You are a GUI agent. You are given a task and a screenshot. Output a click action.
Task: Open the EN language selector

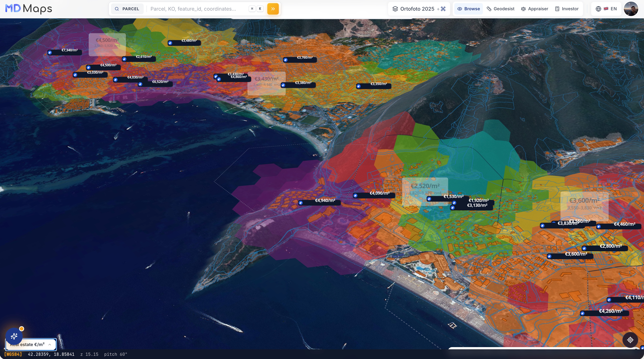click(606, 9)
